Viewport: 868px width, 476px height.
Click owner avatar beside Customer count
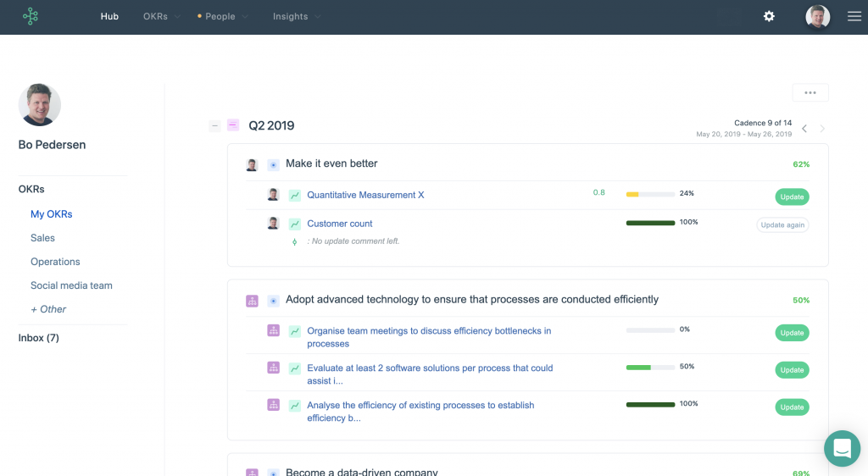pos(273,223)
